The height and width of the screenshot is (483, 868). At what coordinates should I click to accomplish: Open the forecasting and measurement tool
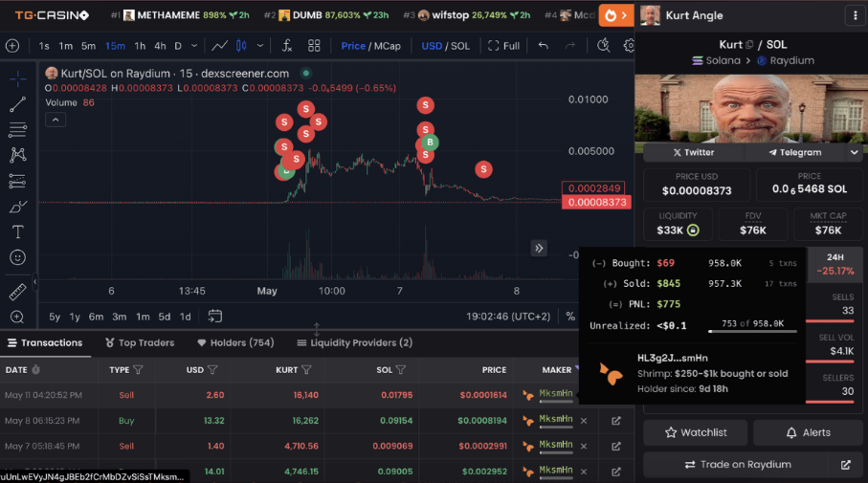(x=18, y=181)
